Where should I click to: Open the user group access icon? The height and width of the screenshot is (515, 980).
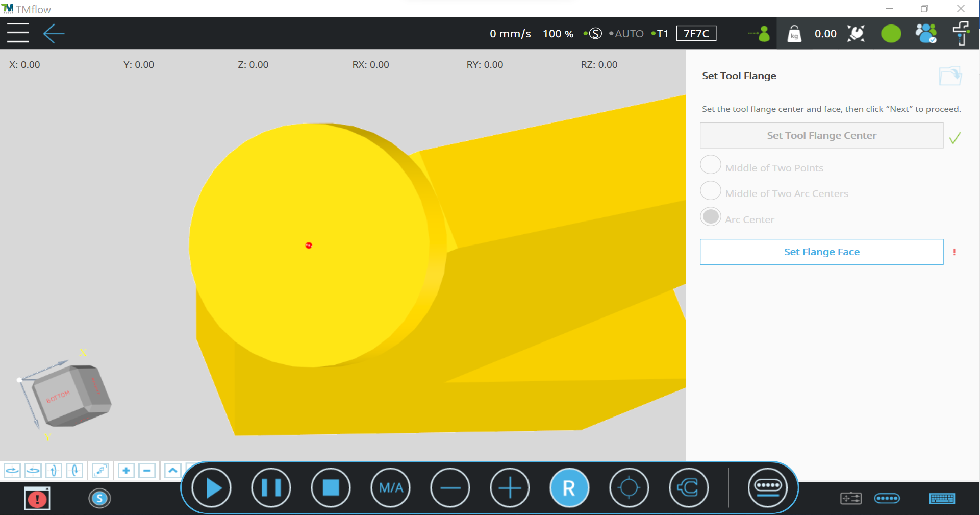pos(925,34)
